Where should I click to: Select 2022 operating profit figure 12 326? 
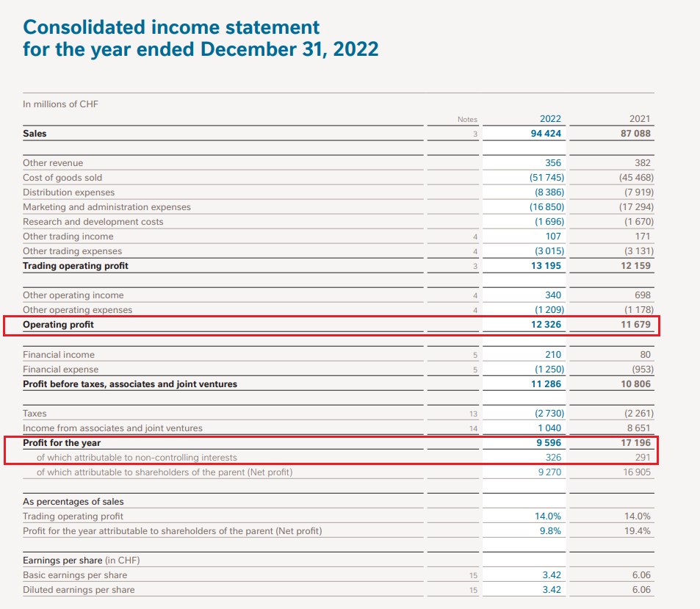[545, 325]
